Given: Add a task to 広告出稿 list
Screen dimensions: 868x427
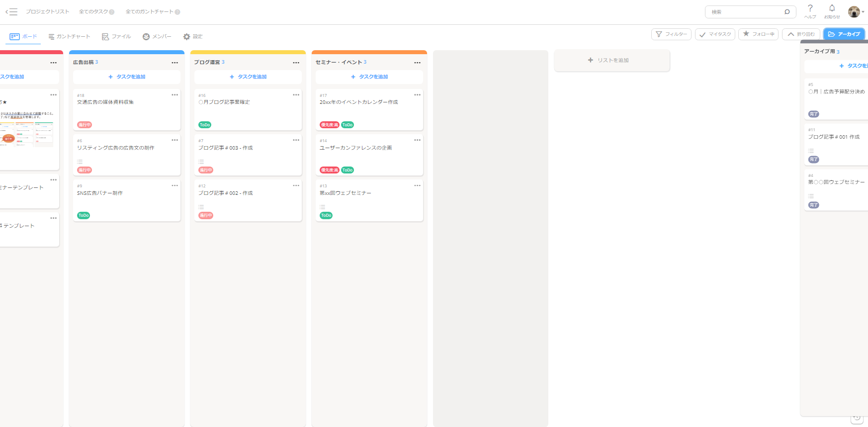Looking at the screenshot, I should pos(127,77).
